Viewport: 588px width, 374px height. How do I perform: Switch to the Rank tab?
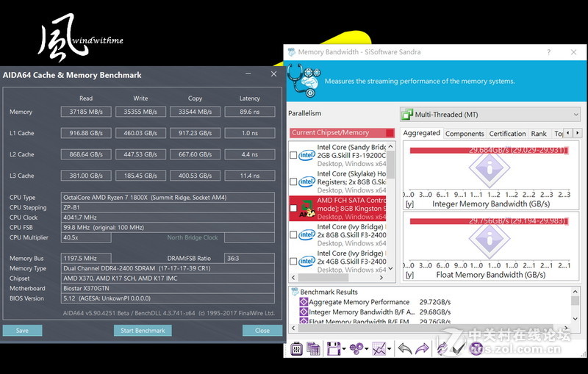click(539, 134)
